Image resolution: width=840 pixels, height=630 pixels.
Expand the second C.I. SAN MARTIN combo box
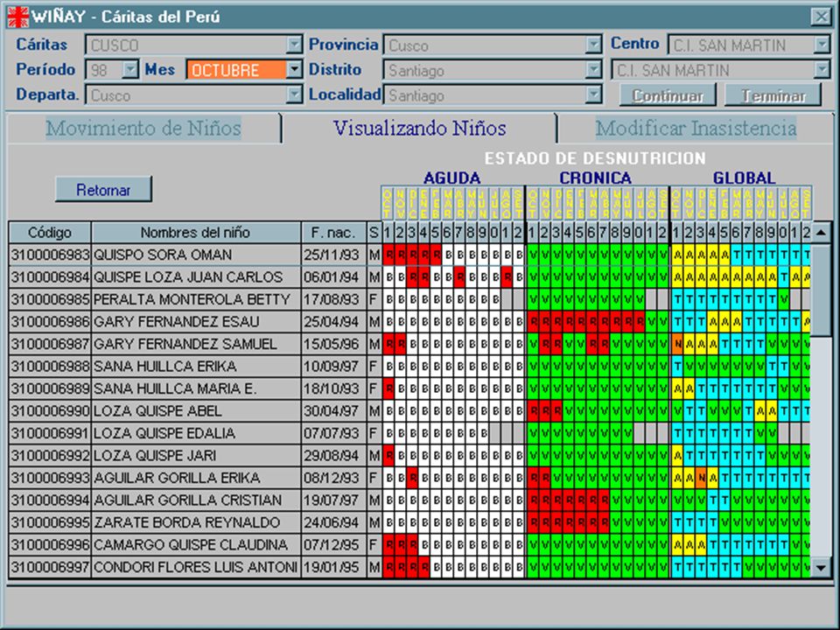tap(822, 69)
